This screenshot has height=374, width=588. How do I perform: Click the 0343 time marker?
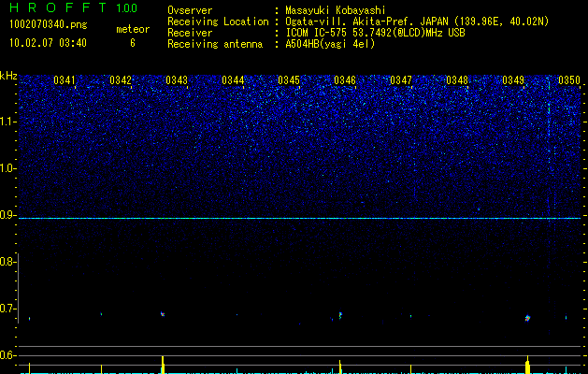177,80
